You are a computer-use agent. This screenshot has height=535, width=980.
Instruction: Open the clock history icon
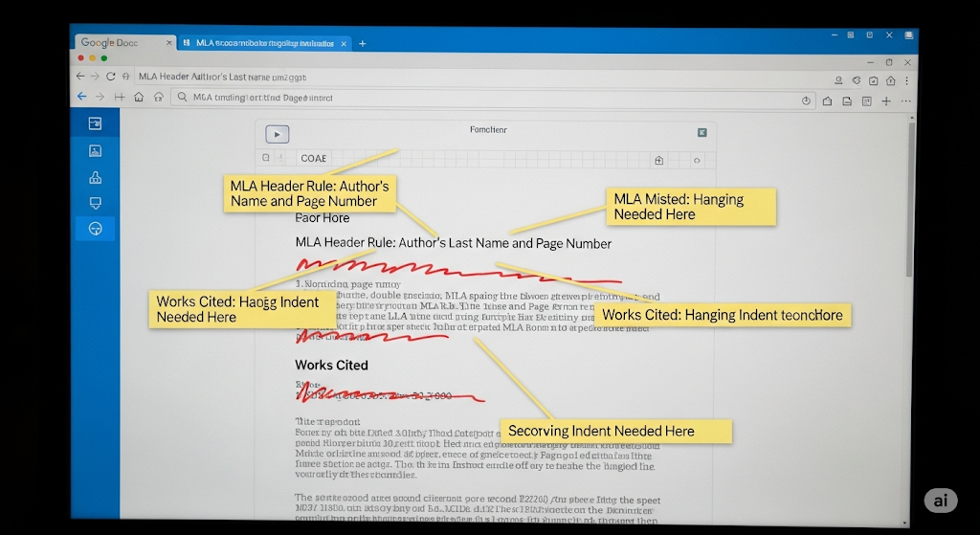coord(806,100)
